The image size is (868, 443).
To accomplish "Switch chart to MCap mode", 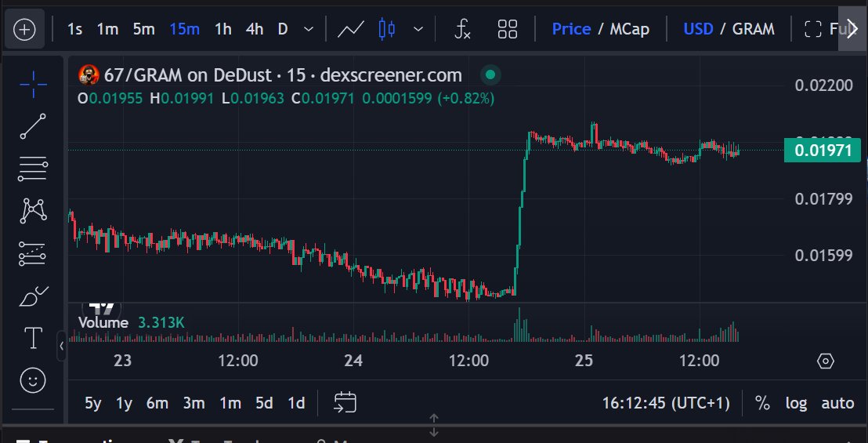I will tap(630, 29).
